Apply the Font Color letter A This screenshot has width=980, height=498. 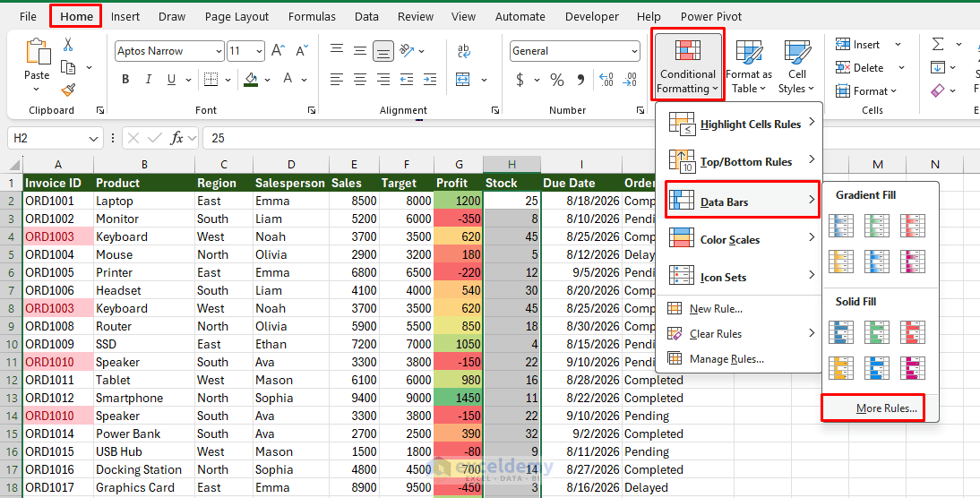point(288,79)
